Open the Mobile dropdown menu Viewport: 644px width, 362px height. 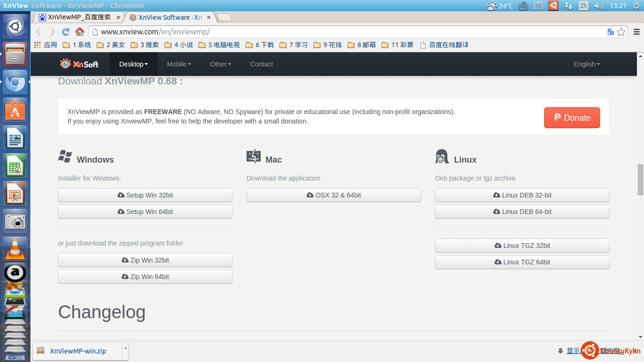[179, 64]
